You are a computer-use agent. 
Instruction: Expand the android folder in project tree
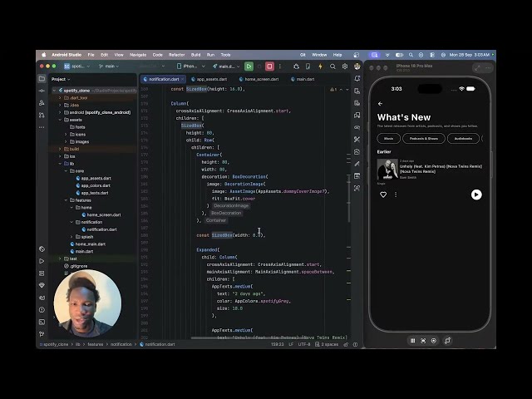60,112
